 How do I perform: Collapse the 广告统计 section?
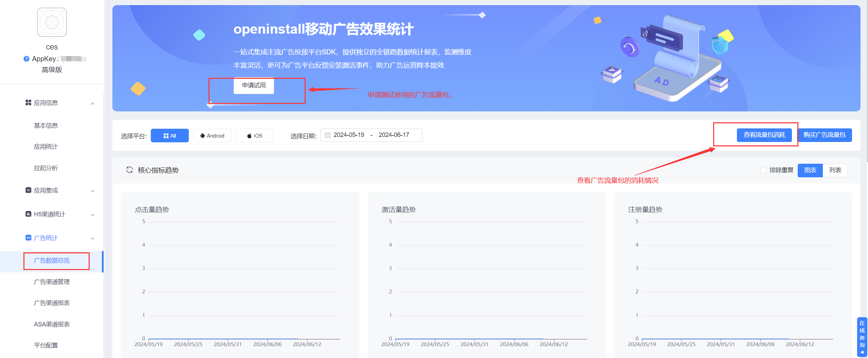click(x=92, y=238)
